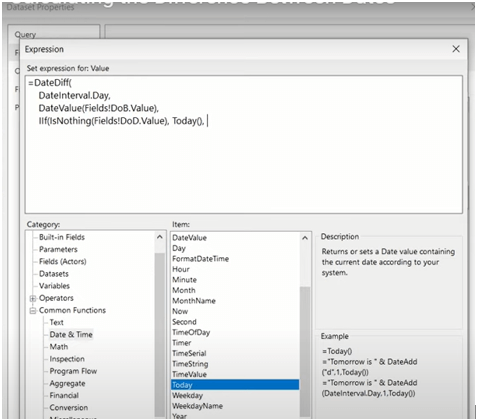The image size is (477, 419).
Task: Select Operators category label
Action: [x=56, y=298]
